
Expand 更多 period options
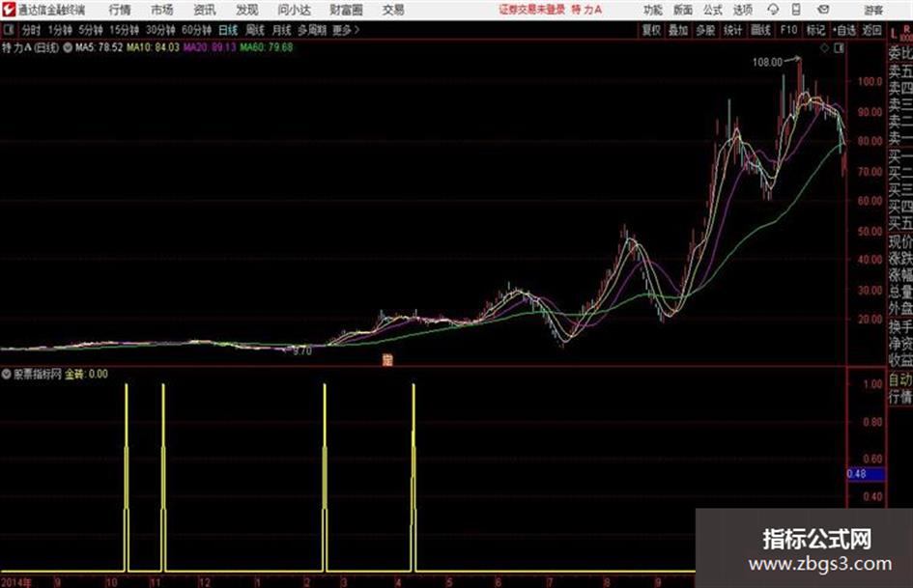(x=346, y=30)
